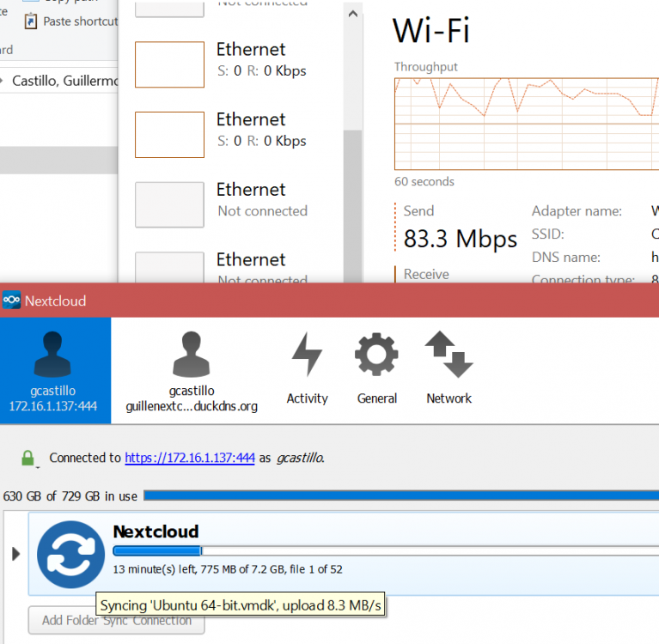Click the Wi-Fi heading in Task Manager
This screenshot has height=644, width=659.
point(430,30)
